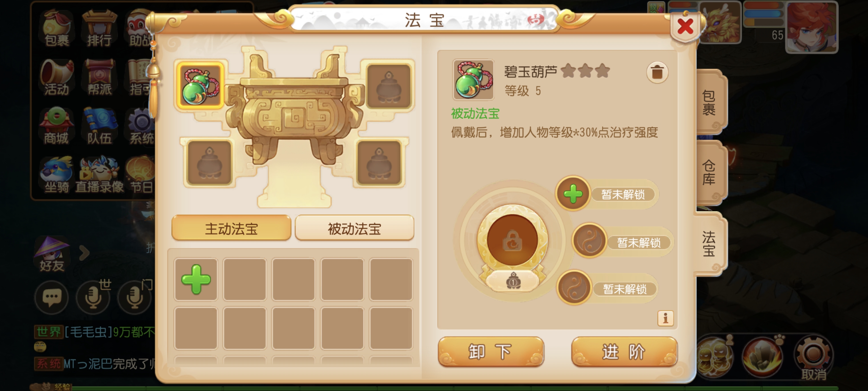
Task: Open the 包裹 side tab
Action: (x=709, y=103)
